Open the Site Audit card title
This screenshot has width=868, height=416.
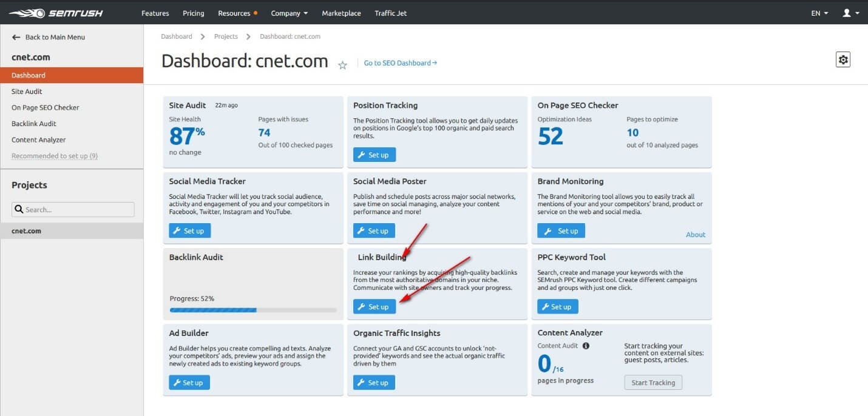coord(188,105)
